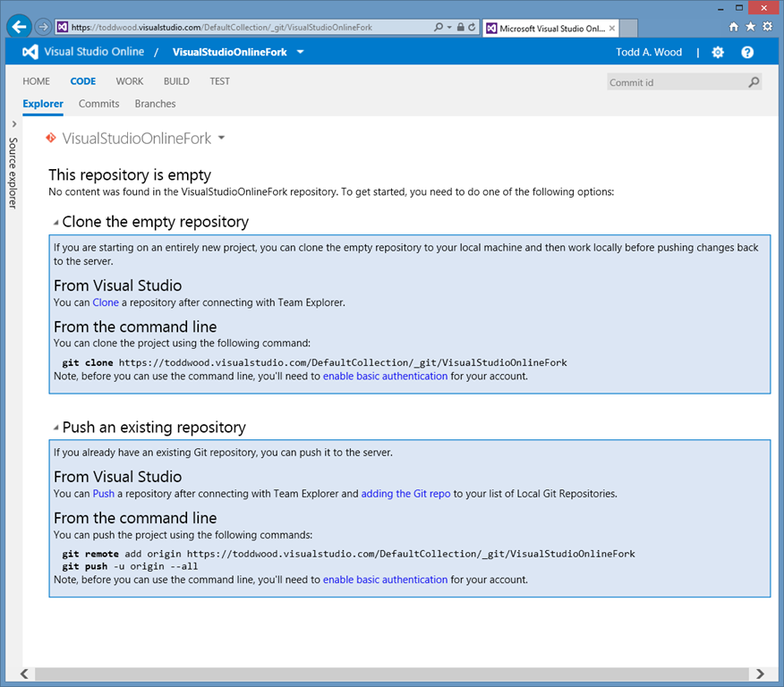Viewport: 784px width, 687px height.
Task: Open the WORK hub
Action: click(130, 81)
